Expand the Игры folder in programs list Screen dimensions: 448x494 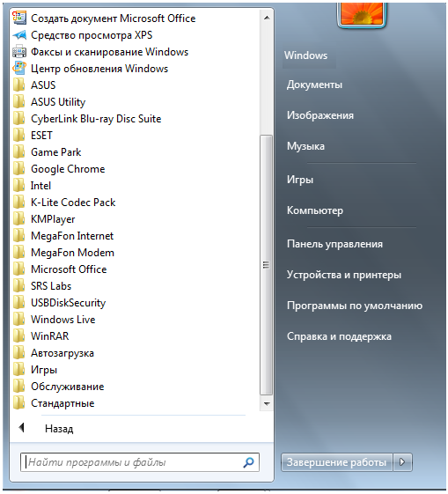click(44, 370)
